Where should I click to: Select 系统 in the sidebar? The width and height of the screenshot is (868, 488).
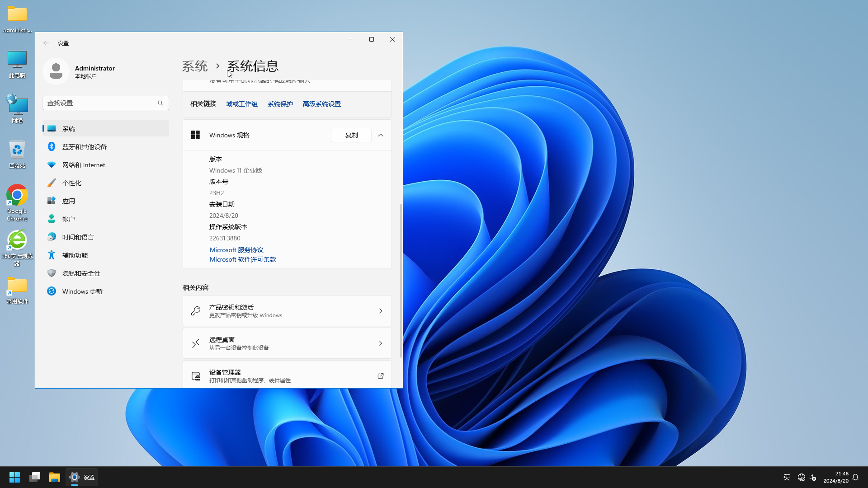coord(106,129)
